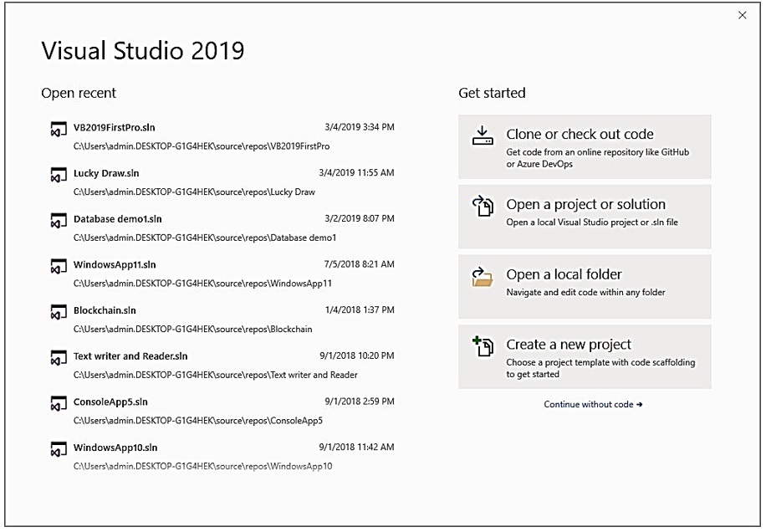The width and height of the screenshot is (766, 532).
Task: Close the Visual Studio 2019 start window
Action: 742,16
